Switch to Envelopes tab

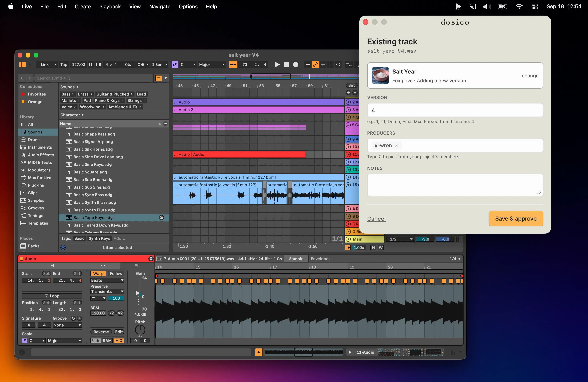click(x=320, y=259)
